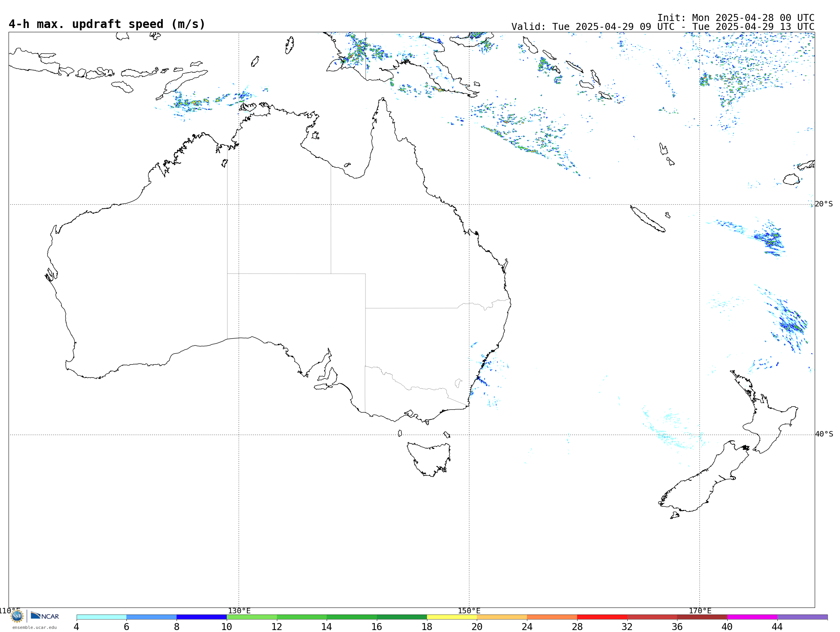Pick the light cyan 4–6 m/s swatch

[x=101, y=617]
